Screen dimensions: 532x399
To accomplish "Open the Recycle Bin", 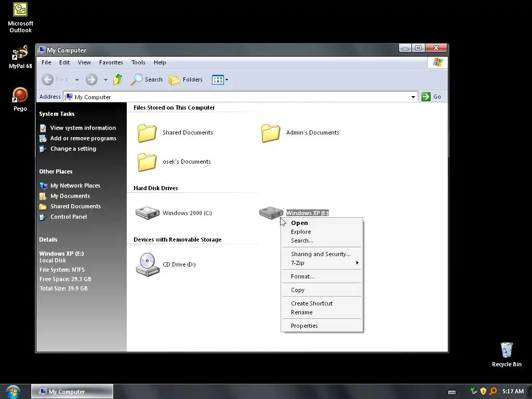I will point(507,354).
